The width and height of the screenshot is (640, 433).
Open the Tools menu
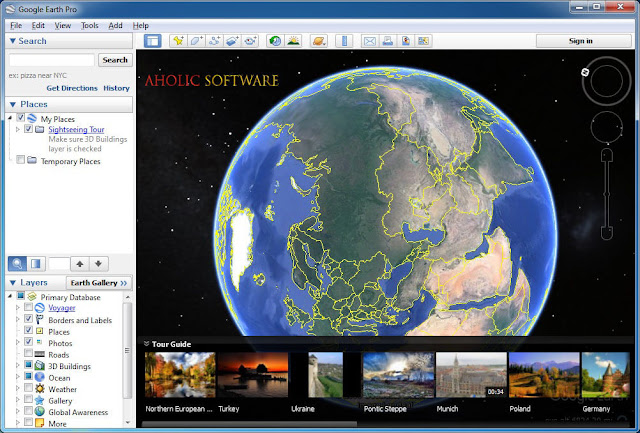tap(89, 25)
